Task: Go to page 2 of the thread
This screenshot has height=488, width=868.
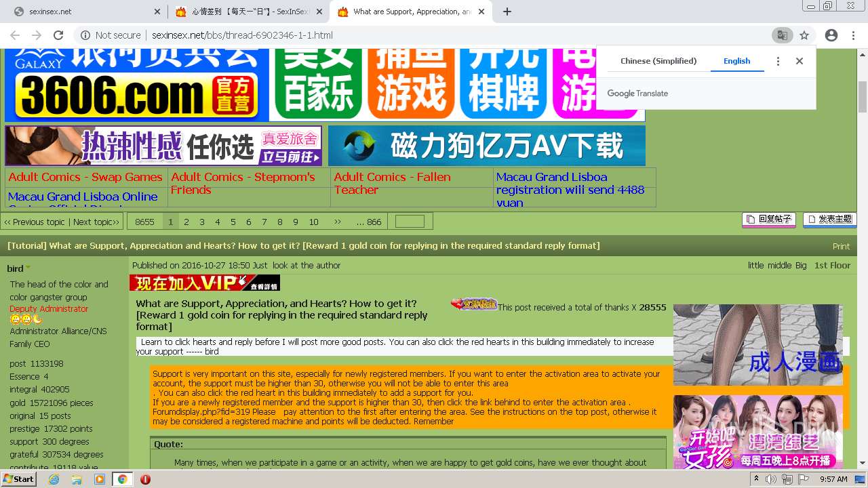Action: [186, 222]
